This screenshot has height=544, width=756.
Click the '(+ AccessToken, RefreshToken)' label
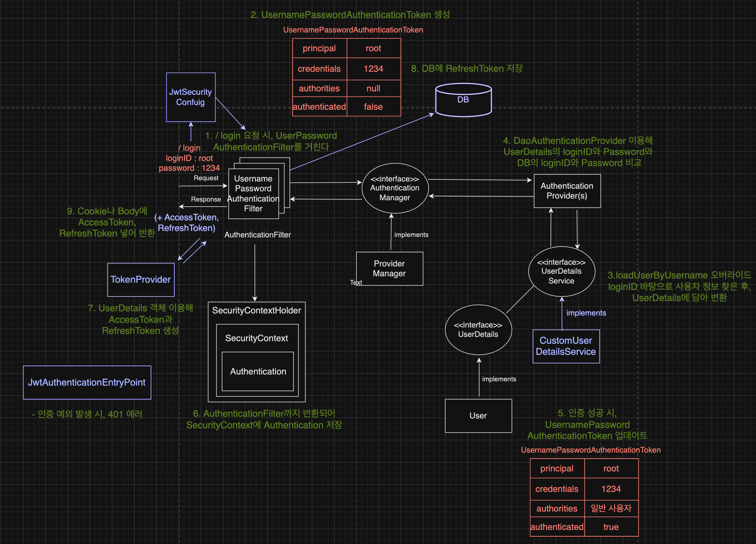click(187, 223)
